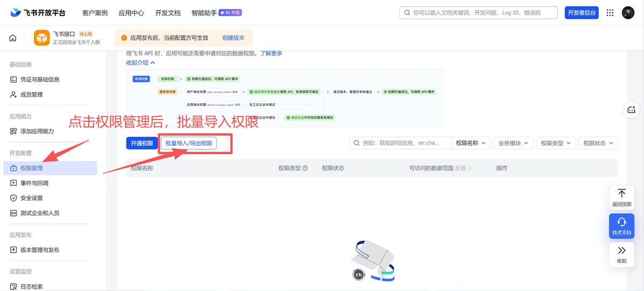Click the 权限管理 lock icon

[x=14, y=168]
